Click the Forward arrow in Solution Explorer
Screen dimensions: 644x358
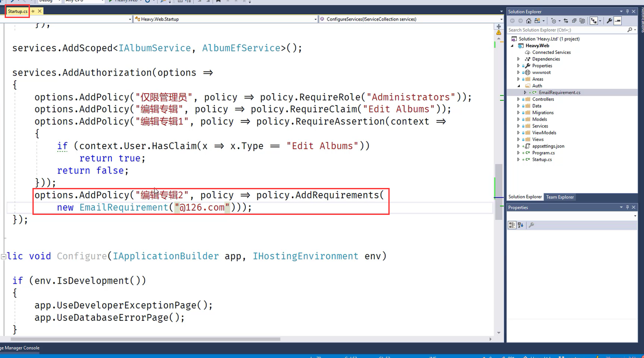point(520,21)
